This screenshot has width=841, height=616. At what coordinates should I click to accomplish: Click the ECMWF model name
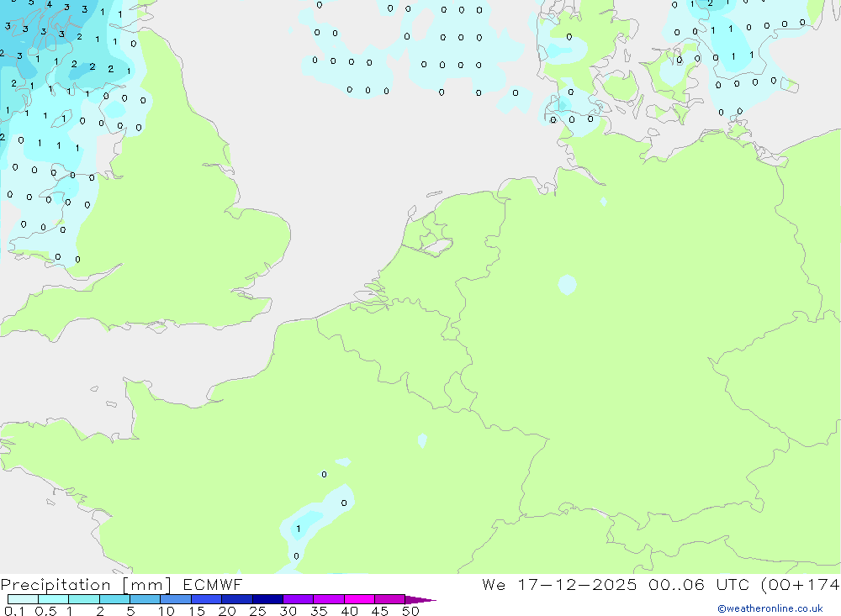[213, 584]
